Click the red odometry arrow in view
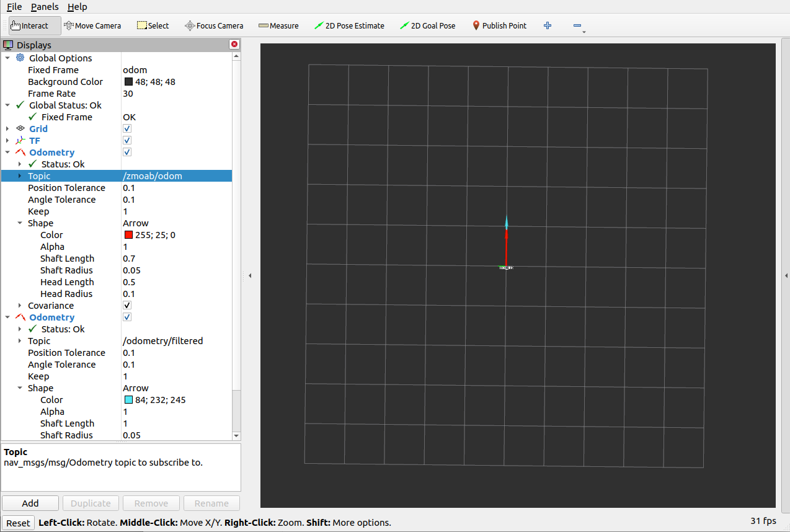Screen dimensions: 790x532 507,248
